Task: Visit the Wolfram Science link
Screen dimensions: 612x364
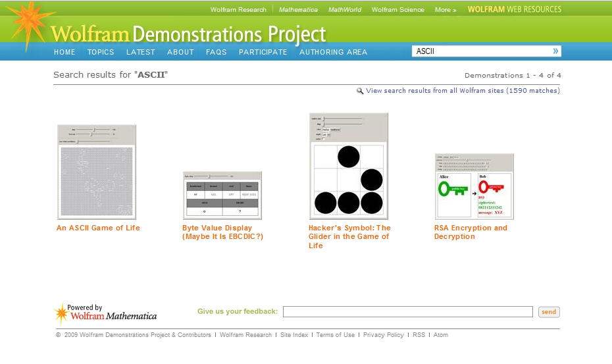Action: pos(397,10)
